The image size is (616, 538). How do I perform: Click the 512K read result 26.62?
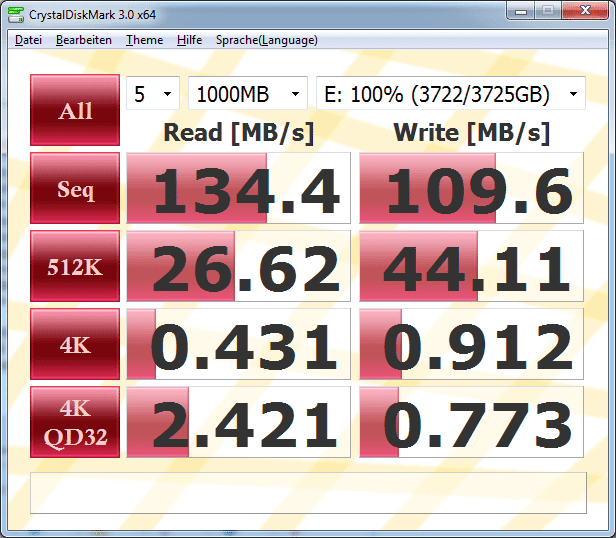pos(238,266)
